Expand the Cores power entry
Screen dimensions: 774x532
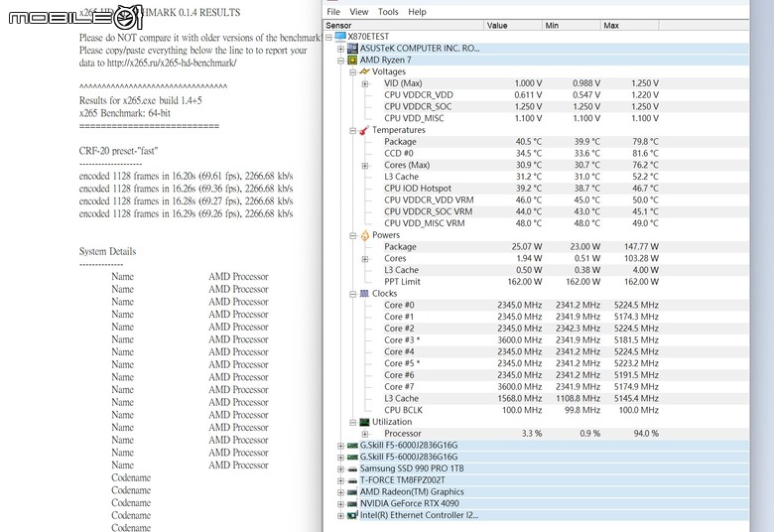365,259
